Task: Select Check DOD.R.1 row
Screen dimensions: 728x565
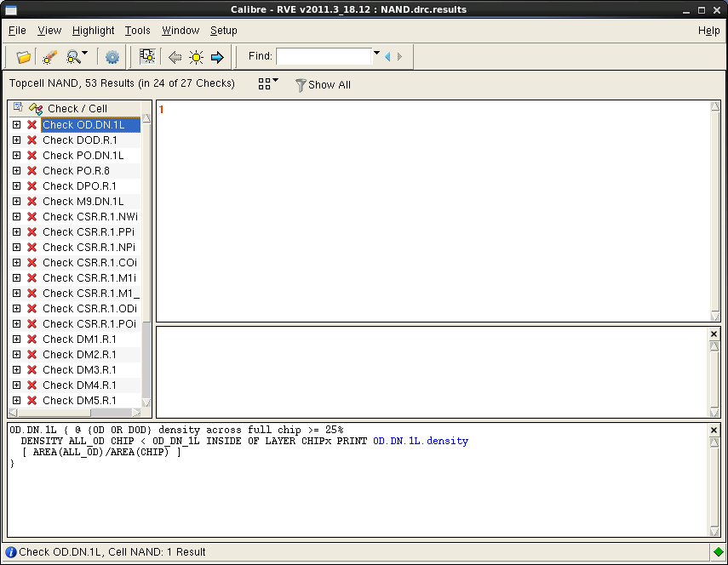Action: coord(80,140)
